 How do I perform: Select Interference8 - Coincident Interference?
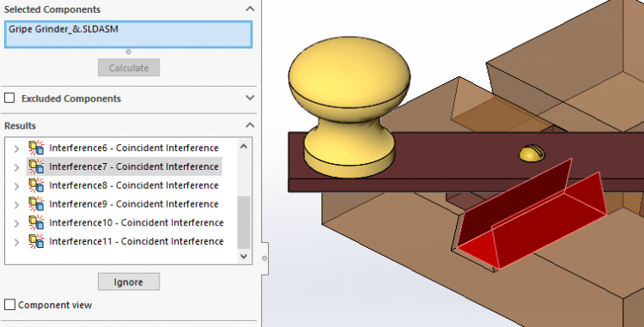pos(133,185)
